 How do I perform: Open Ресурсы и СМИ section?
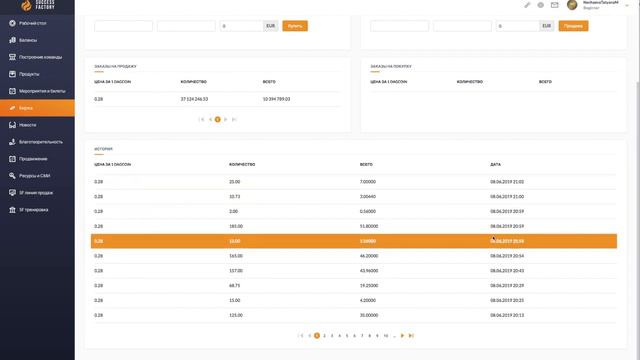click(x=35, y=176)
